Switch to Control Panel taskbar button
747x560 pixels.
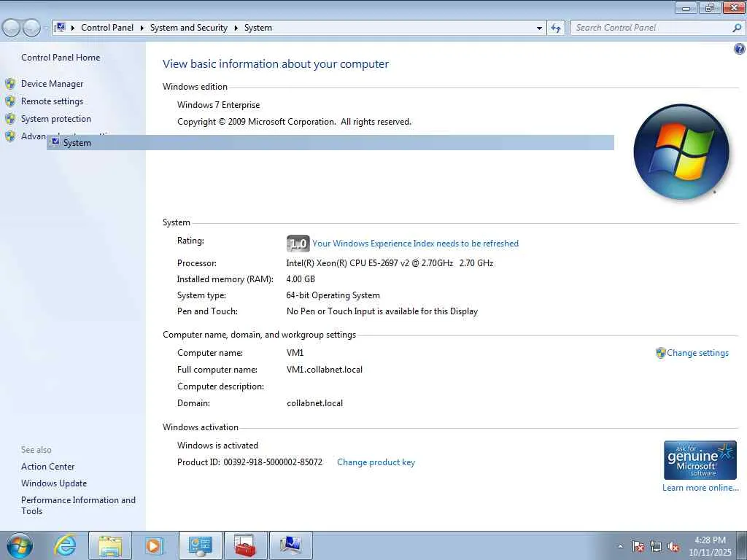click(200, 545)
